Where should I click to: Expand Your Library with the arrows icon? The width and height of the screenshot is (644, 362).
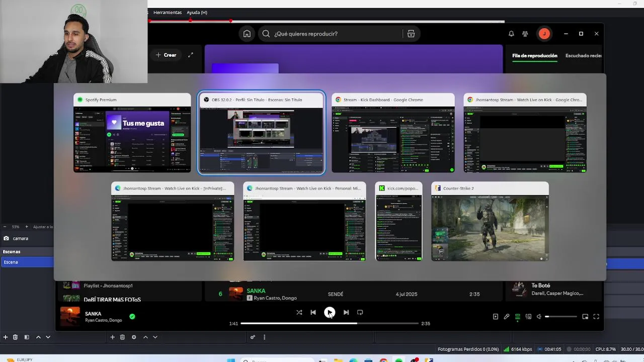[x=191, y=55]
